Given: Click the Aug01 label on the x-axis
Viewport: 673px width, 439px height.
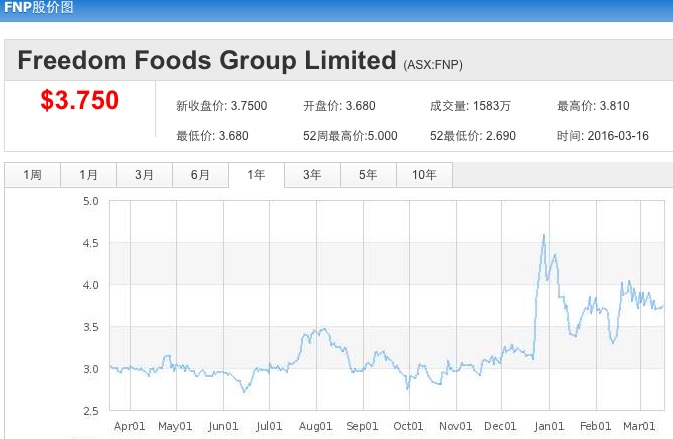Looking at the screenshot, I should tap(316, 426).
